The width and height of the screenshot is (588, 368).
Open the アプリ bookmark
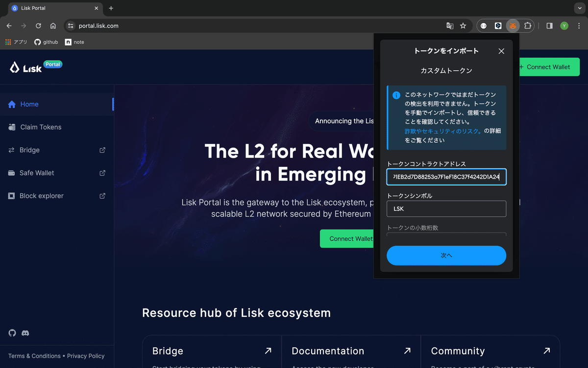16,42
